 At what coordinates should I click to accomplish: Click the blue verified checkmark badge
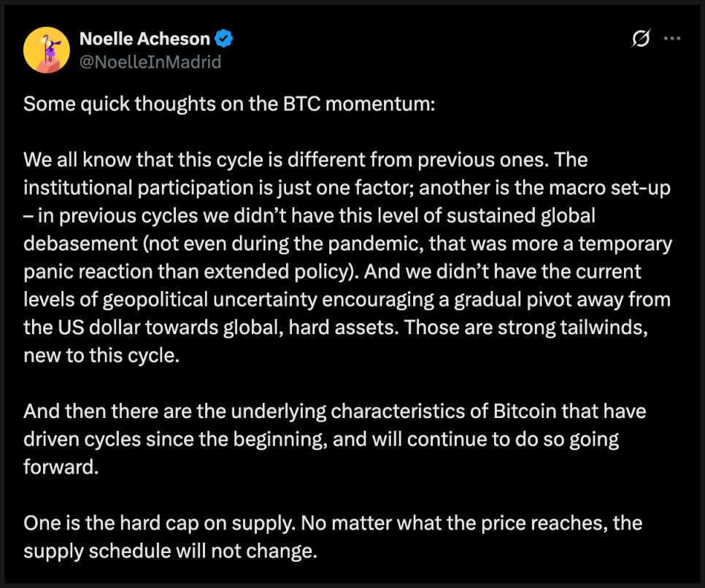point(223,39)
